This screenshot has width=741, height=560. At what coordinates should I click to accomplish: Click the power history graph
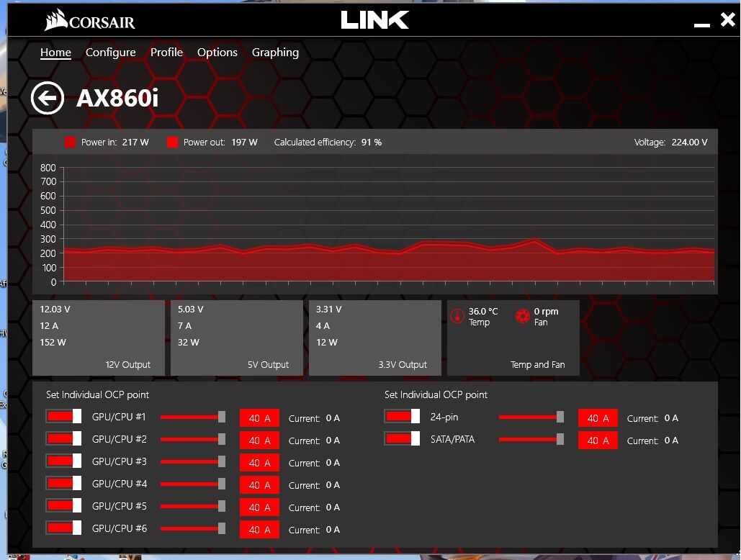click(388, 225)
